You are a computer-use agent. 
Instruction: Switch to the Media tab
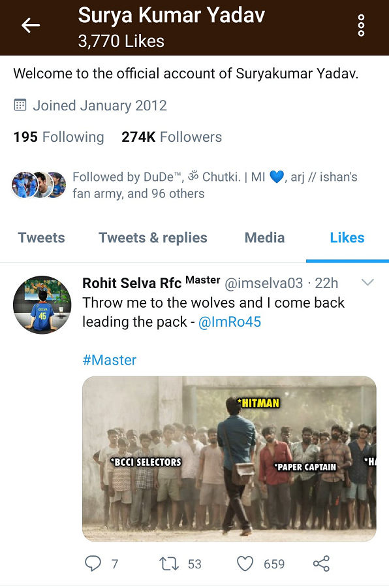(x=264, y=238)
